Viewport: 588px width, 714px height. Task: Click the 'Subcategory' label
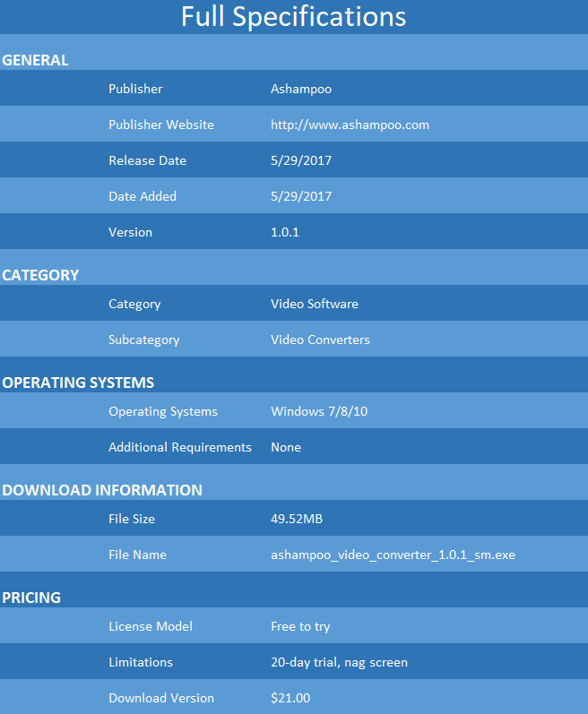[x=144, y=340]
